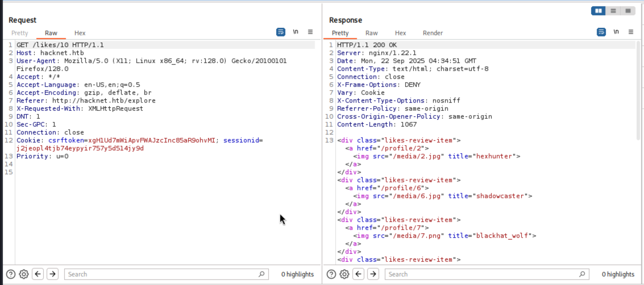Image resolution: width=644 pixels, height=285 pixels.
Task: Select the stacked top-bottom layout button
Action: pos(613,11)
